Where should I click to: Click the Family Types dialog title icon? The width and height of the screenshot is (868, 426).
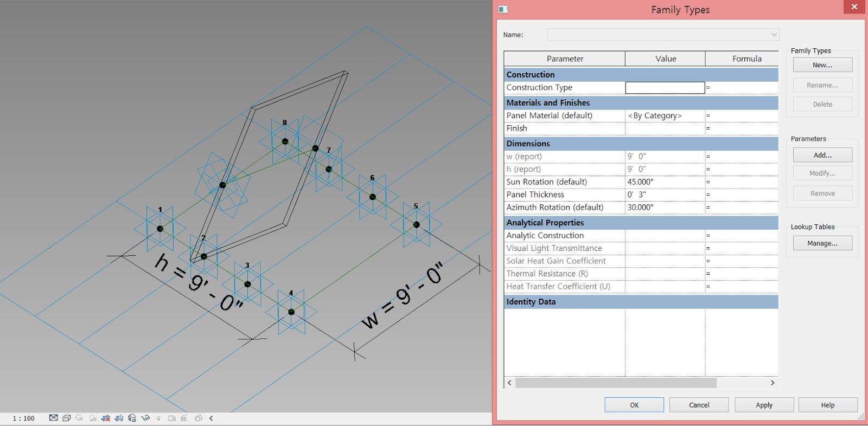(x=503, y=9)
